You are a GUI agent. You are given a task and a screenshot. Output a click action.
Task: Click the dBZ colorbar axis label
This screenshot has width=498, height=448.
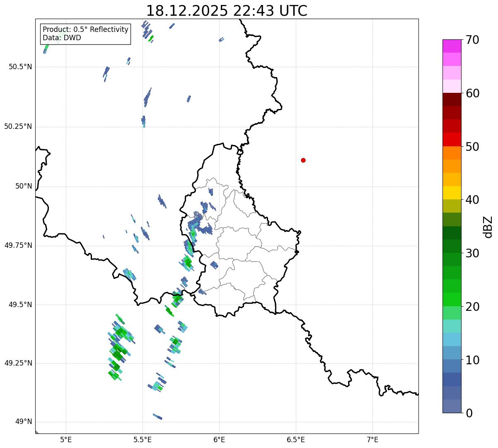[x=488, y=226]
